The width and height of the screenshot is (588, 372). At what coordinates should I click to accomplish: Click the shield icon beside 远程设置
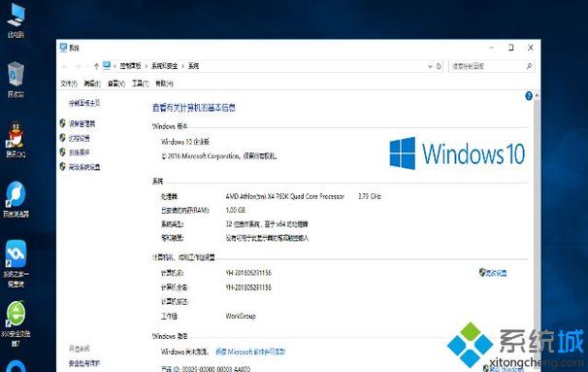pyautogui.click(x=63, y=138)
